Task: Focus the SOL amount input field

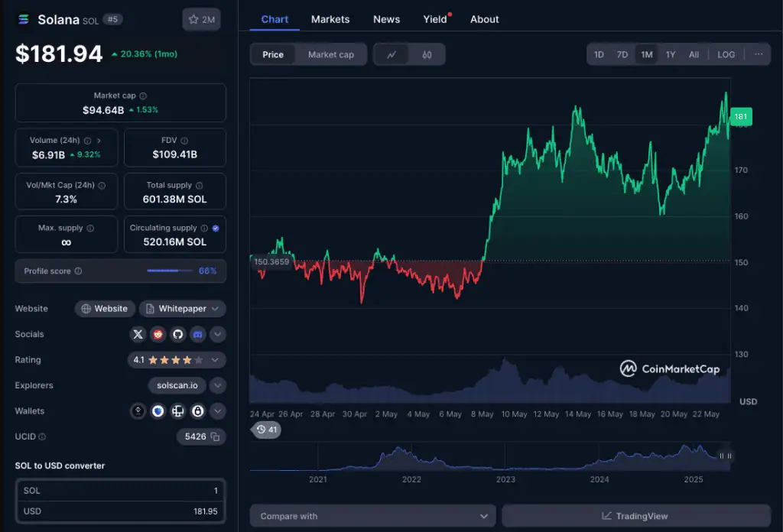Action: click(x=120, y=491)
